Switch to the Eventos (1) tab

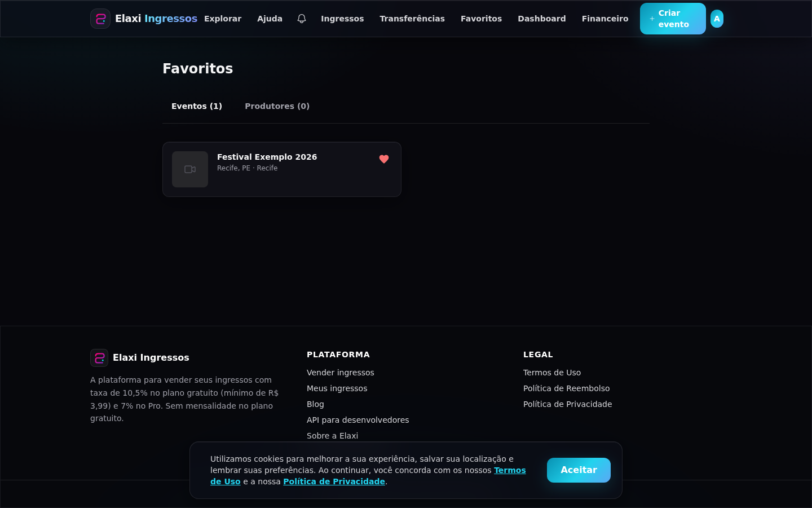[x=197, y=106]
